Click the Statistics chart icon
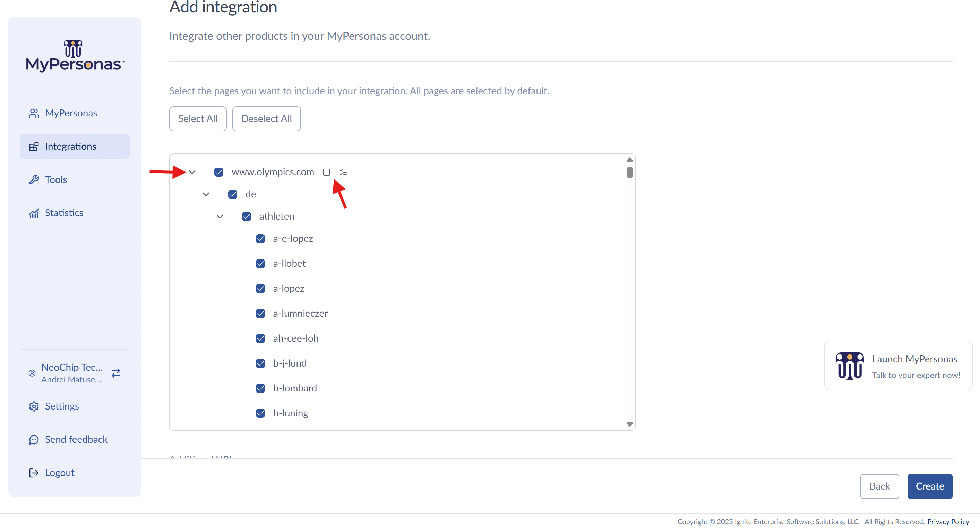This screenshot has height=528, width=980. click(x=34, y=213)
